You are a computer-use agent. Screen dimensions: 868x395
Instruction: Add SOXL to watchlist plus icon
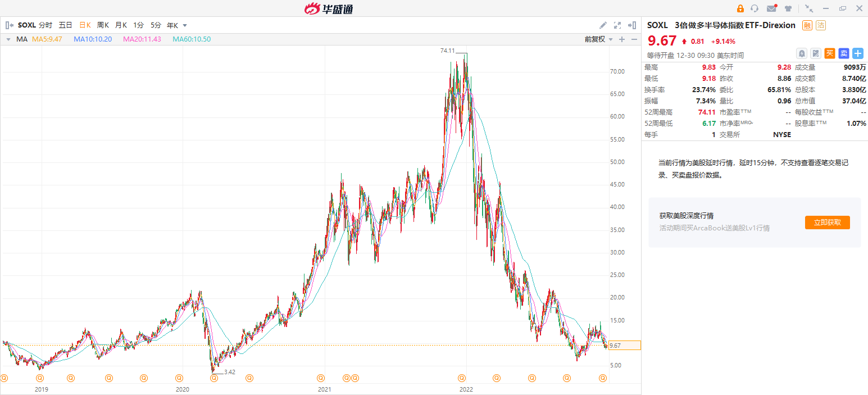click(x=858, y=53)
